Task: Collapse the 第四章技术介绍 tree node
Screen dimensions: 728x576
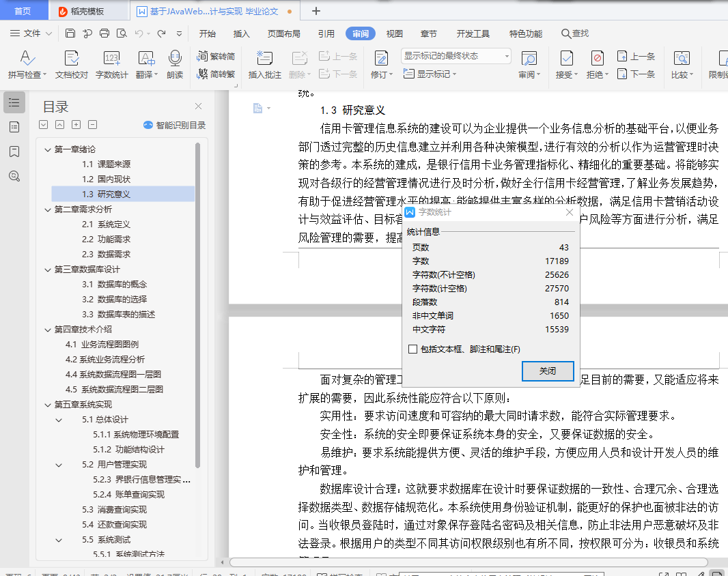Action: 47,330
